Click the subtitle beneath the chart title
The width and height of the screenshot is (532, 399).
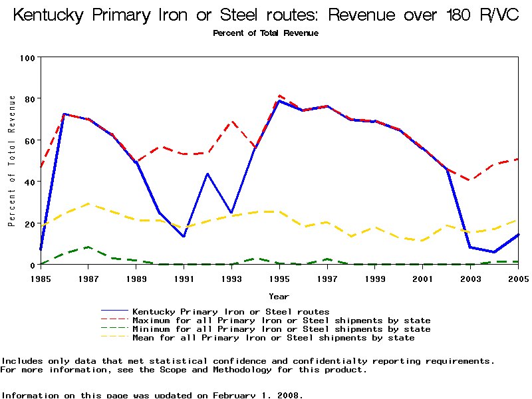[266, 33]
